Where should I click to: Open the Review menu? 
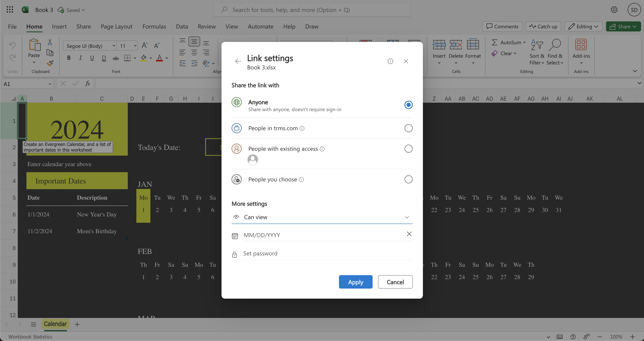pos(206,26)
